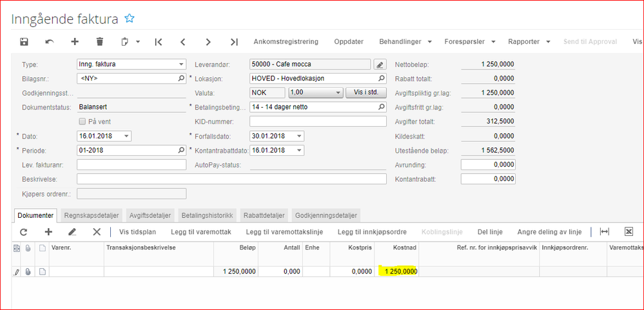Switch to the Godkjenningsdetaljer tab
The width and height of the screenshot is (644, 310).
pyautogui.click(x=326, y=215)
